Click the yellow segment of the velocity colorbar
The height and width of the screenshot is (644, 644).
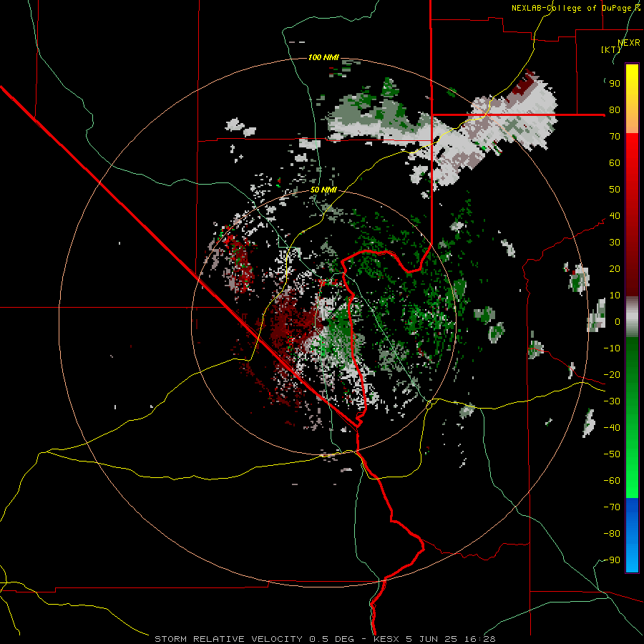632,99
